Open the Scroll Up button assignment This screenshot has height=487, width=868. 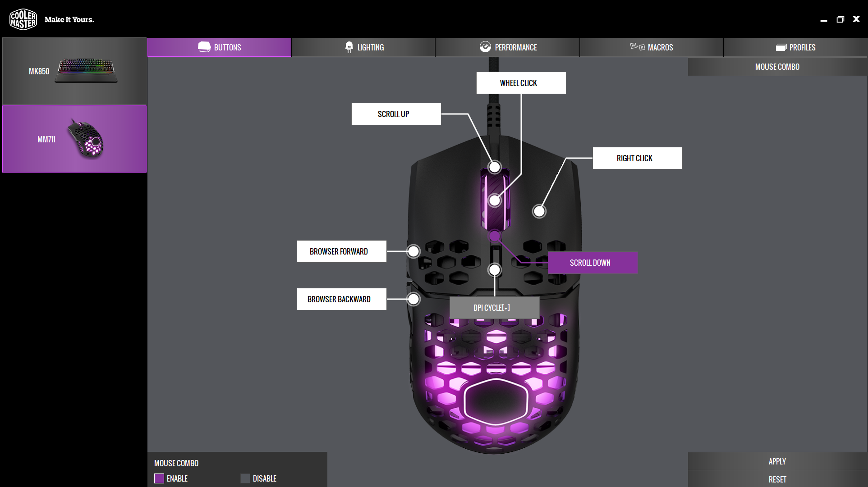tap(396, 114)
